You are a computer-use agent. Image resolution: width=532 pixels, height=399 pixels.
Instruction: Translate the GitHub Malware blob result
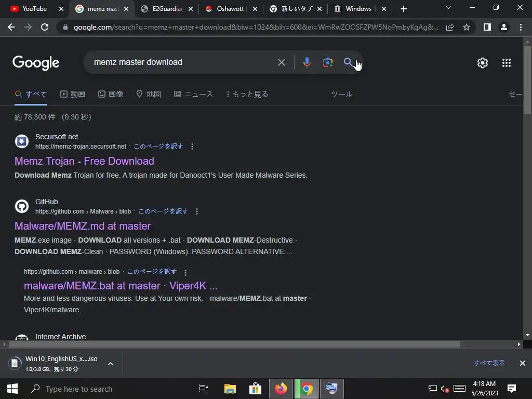point(163,211)
